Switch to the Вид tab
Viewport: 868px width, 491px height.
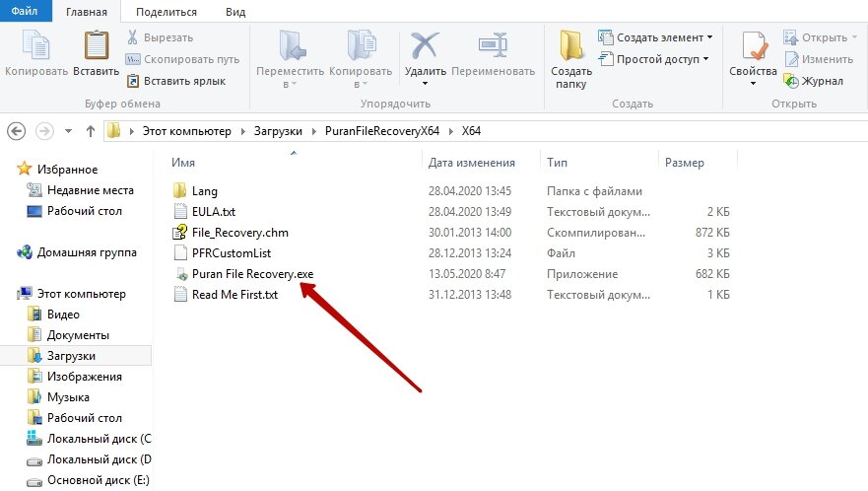coord(235,12)
